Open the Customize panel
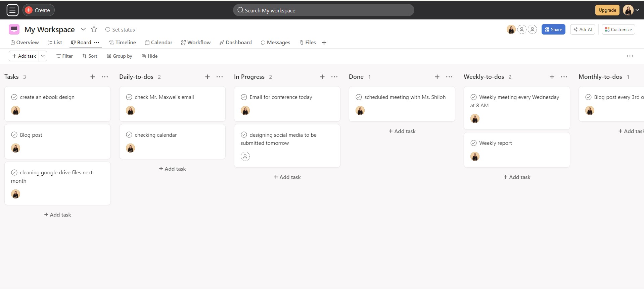 618,30
